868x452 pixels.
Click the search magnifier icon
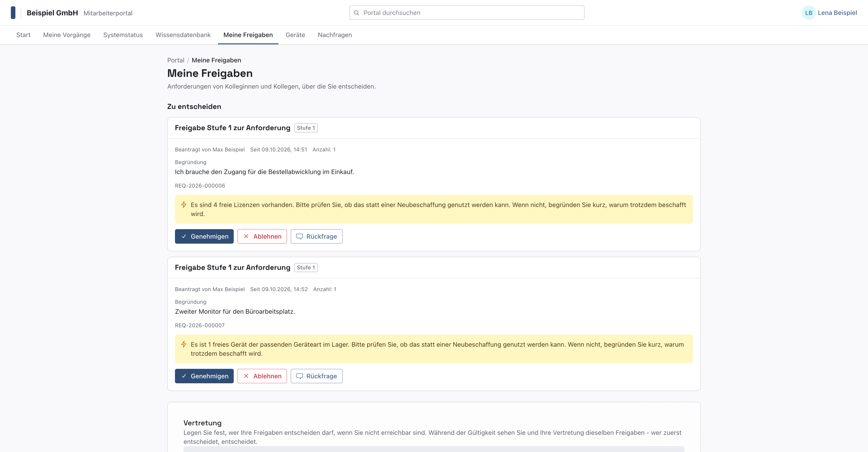(x=356, y=13)
